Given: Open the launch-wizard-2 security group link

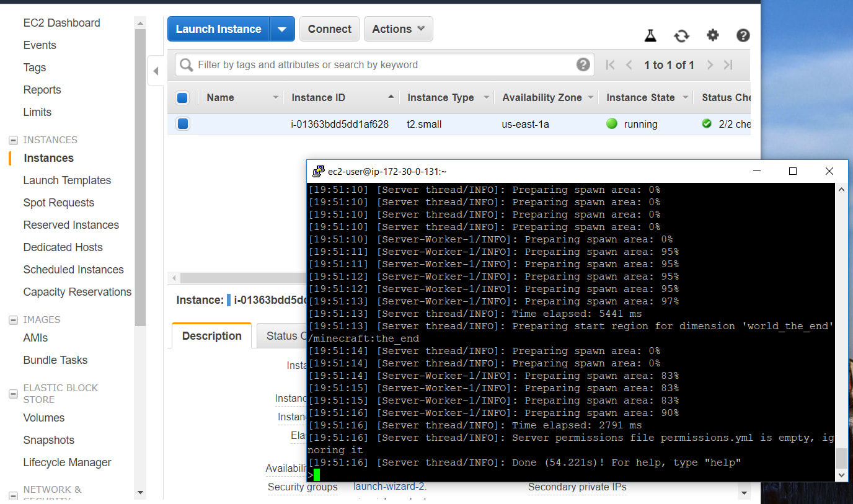Looking at the screenshot, I should [389, 487].
